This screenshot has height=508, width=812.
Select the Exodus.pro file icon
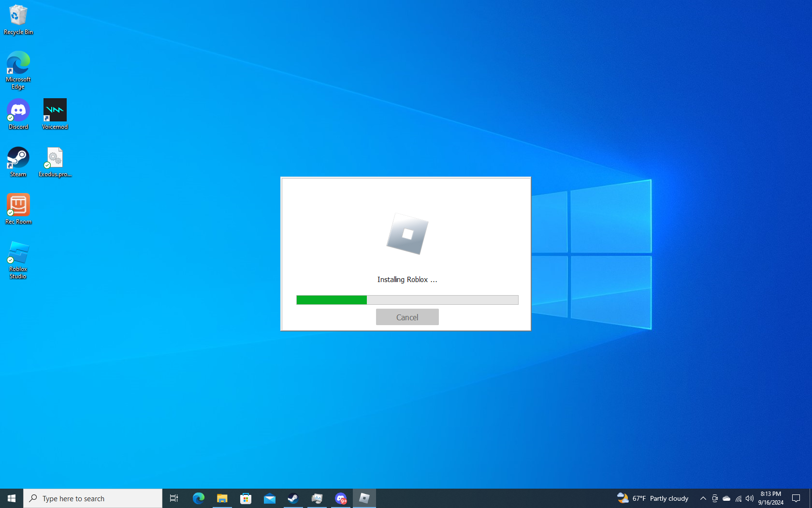pyautogui.click(x=55, y=162)
